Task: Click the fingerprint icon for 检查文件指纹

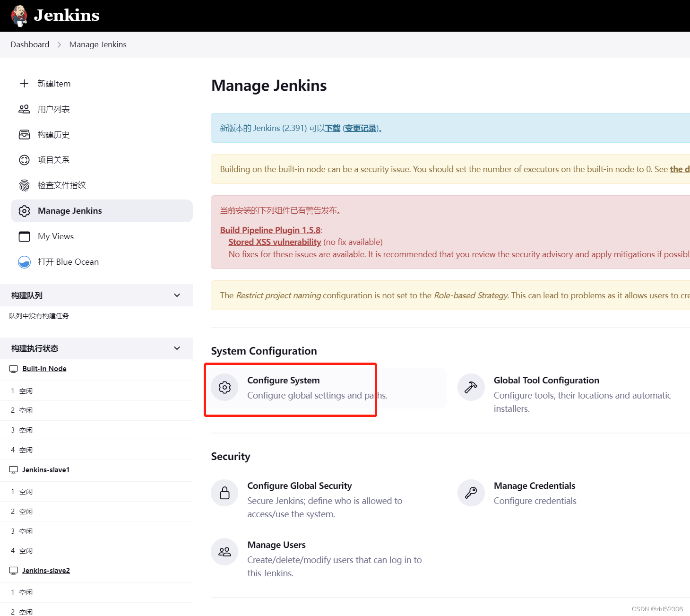Action: tap(24, 185)
